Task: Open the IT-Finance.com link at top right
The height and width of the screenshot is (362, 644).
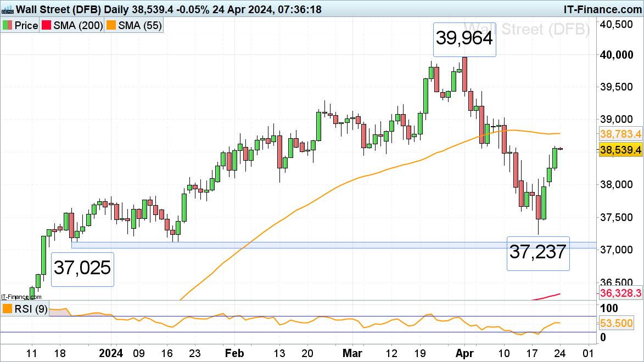Action: (x=602, y=9)
